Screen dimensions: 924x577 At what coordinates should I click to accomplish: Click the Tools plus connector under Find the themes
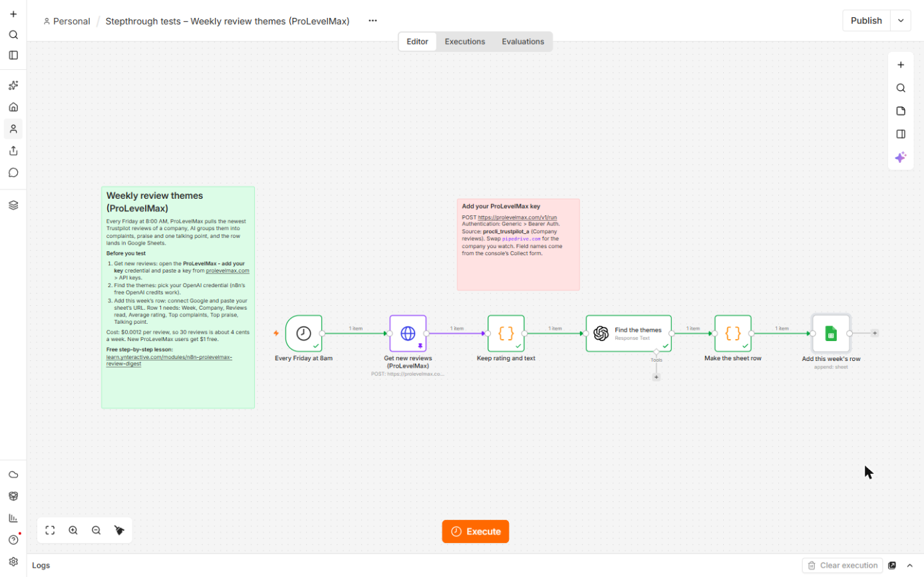[657, 377]
